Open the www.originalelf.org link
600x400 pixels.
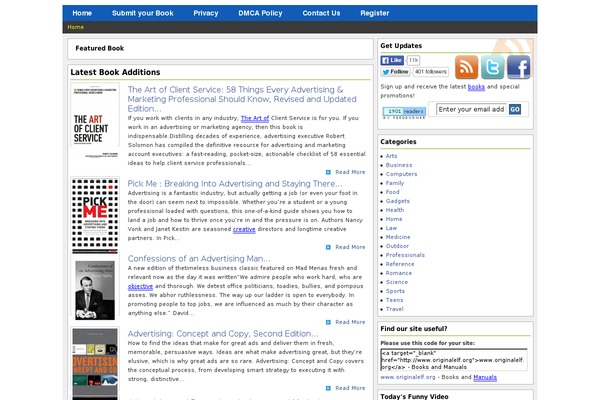pyautogui.click(x=408, y=377)
